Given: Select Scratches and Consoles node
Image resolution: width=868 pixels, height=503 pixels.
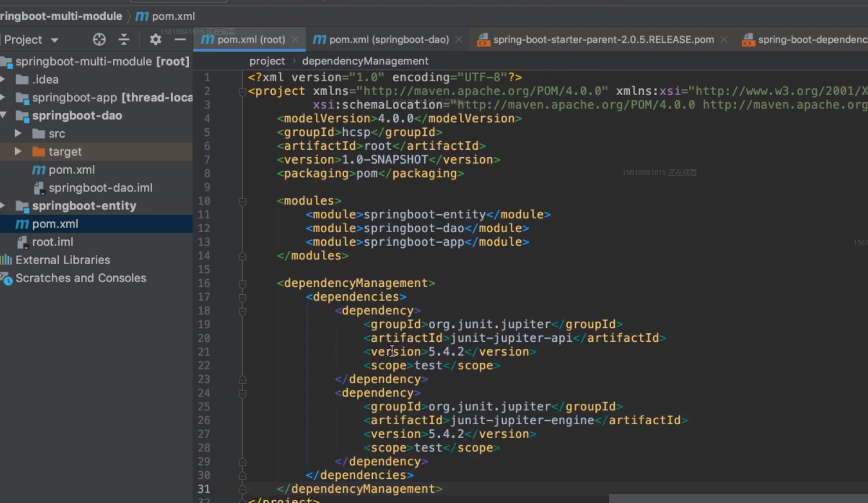Looking at the screenshot, I should [x=81, y=278].
